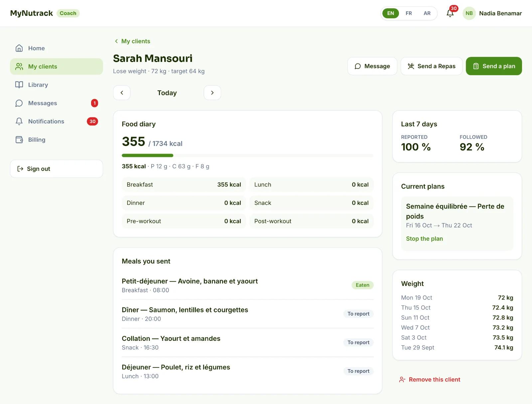Click the Mon 19 Oct weight entry
Image resolution: width=532 pixels, height=404 pixels.
point(457,298)
